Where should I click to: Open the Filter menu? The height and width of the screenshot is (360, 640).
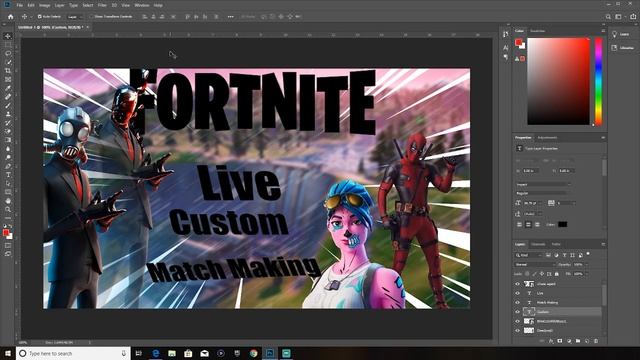[x=102, y=5]
